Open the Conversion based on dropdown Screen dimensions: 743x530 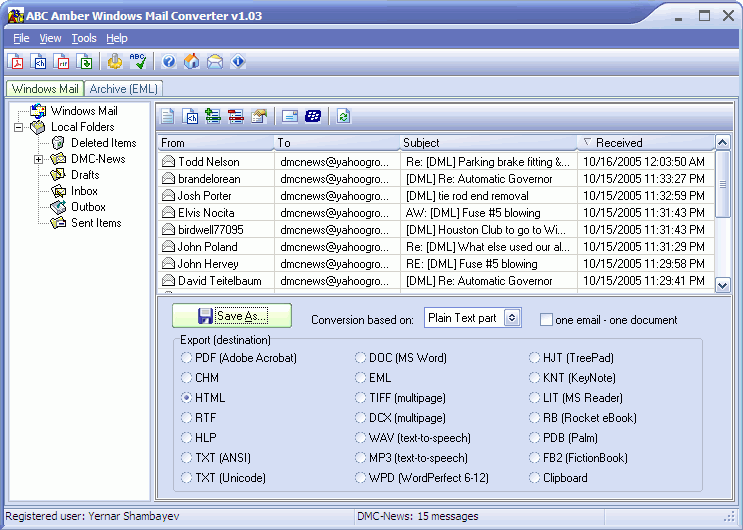512,318
